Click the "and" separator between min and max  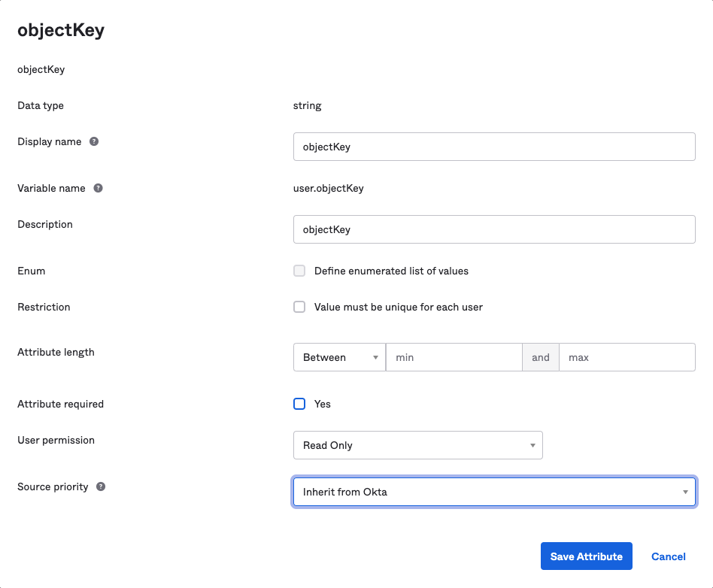(x=541, y=357)
